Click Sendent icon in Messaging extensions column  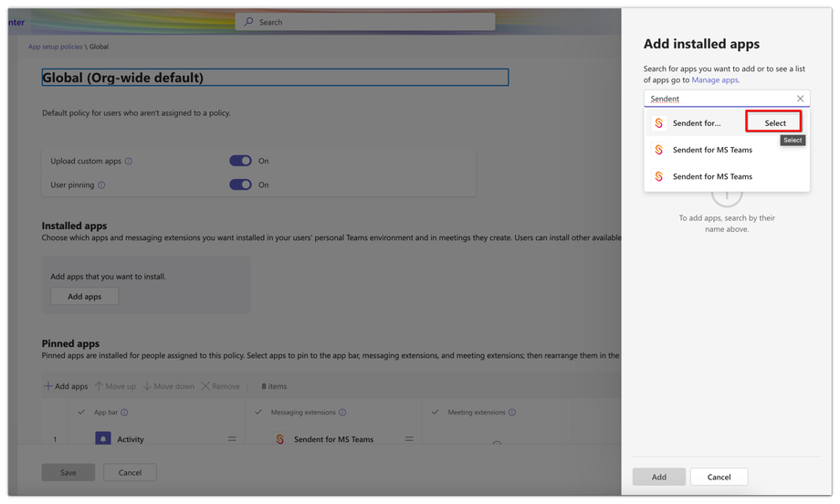point(279,439)
